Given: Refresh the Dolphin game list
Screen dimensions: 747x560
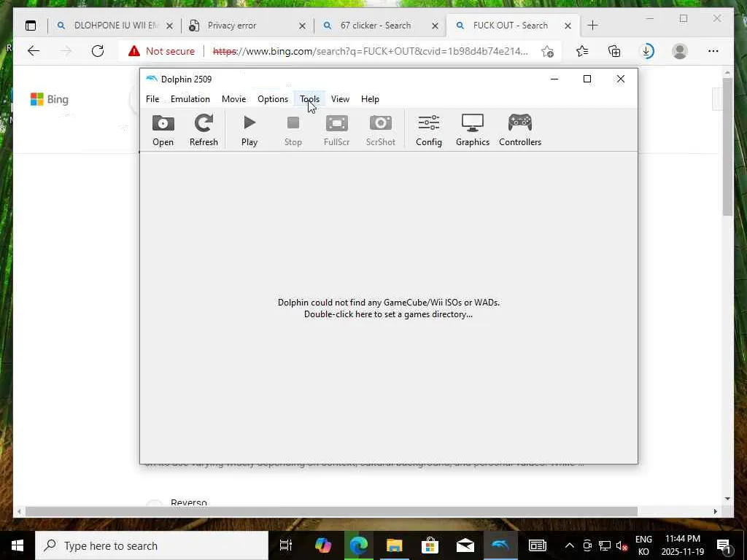Looking at the screenshot, I should 204,130.
